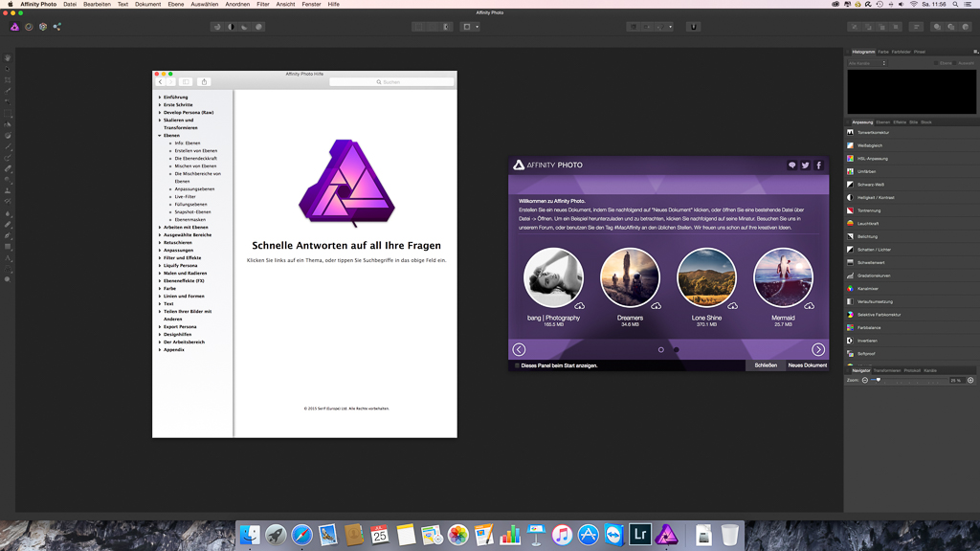
Task: Expand the Einführung help topic
Action: [160, 98]
